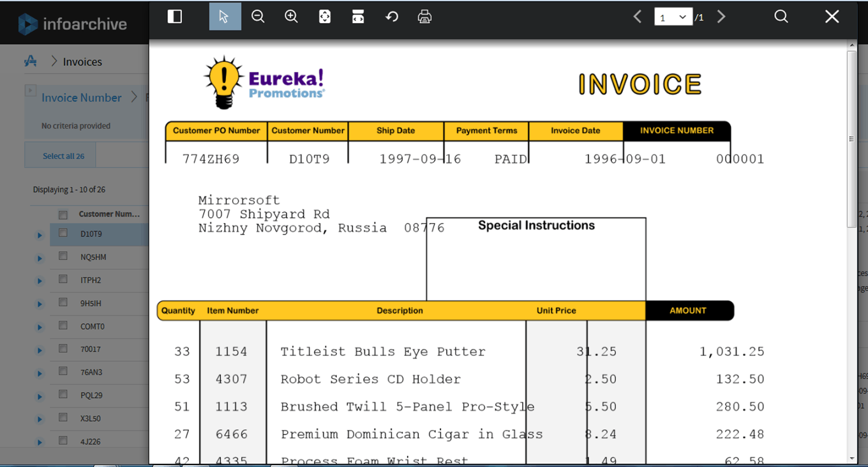Select the pointer selection tool
The image size is (868, 467).
click(x=225, y=17)
